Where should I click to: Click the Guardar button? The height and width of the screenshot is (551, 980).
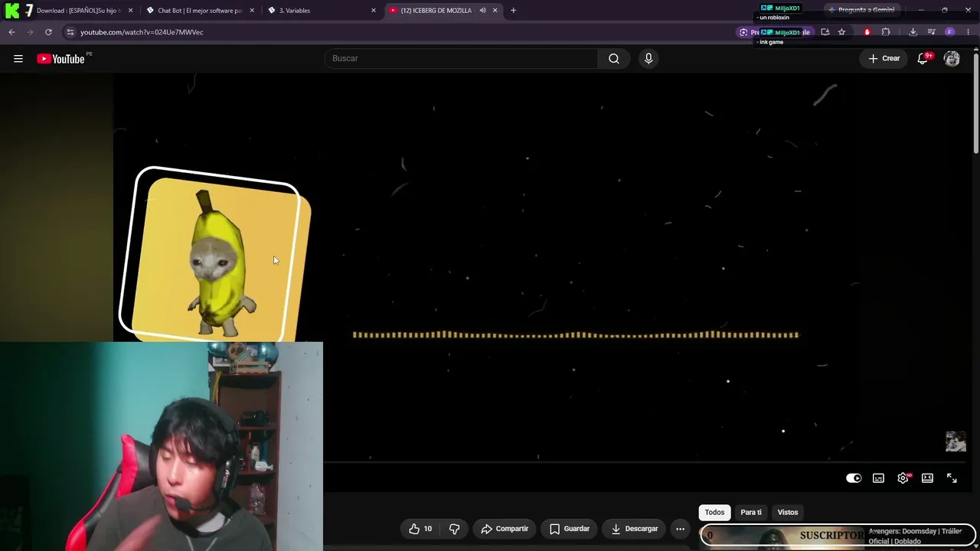click(570, 529)
